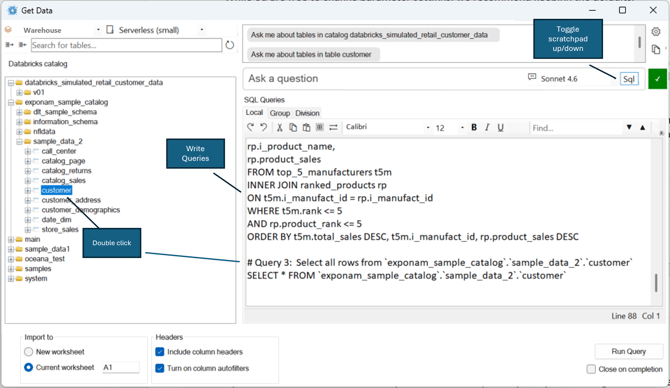Select Current worksheet import option
Image resolution: width=670 pixels, height=388 pixels.
click(29, 367)
